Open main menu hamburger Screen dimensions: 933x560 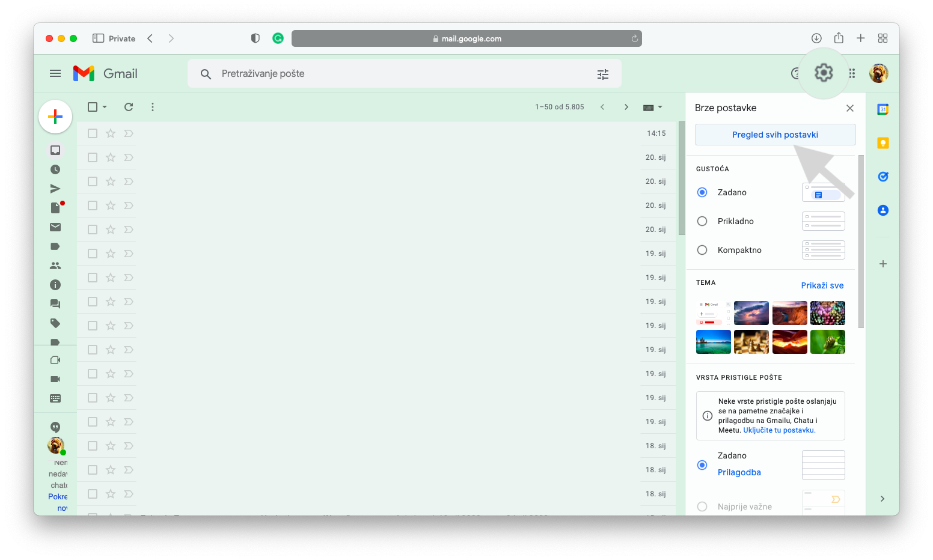tap(55, 73)
